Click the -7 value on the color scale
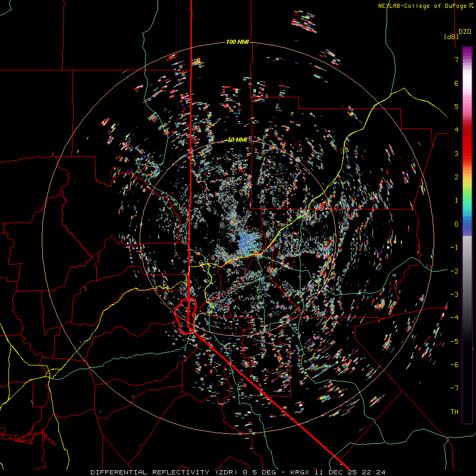The image size is (476, 476). pos(454,388)
